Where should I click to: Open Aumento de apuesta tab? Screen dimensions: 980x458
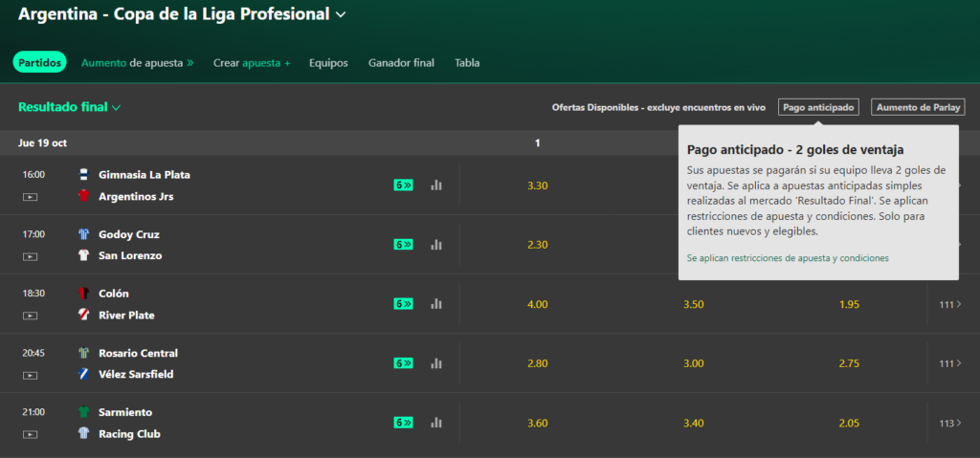tap(138, 62)
